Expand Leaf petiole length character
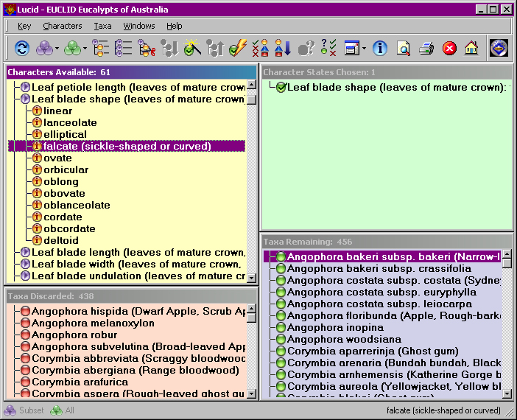Screen dimensions: 517x420 coord(25,87)
